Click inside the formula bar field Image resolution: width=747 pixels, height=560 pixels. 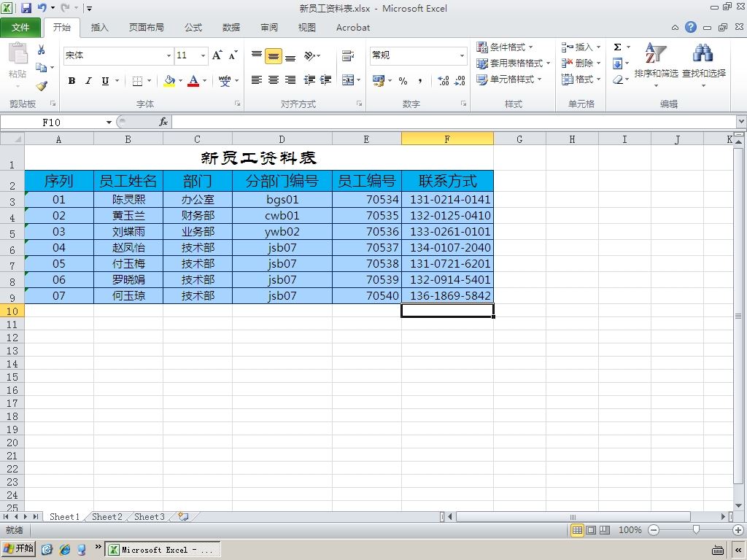click(x=454, y=122)
